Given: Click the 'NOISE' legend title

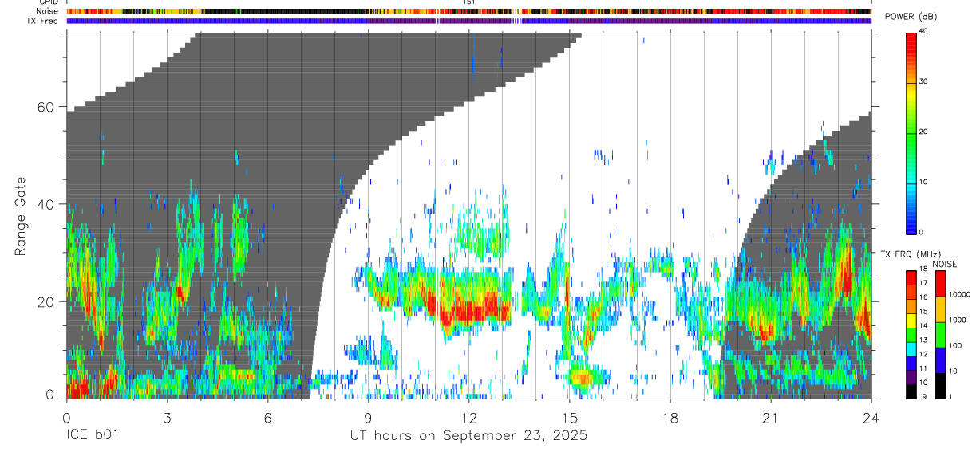Looking at the screenshot, I should coord(946,264).
